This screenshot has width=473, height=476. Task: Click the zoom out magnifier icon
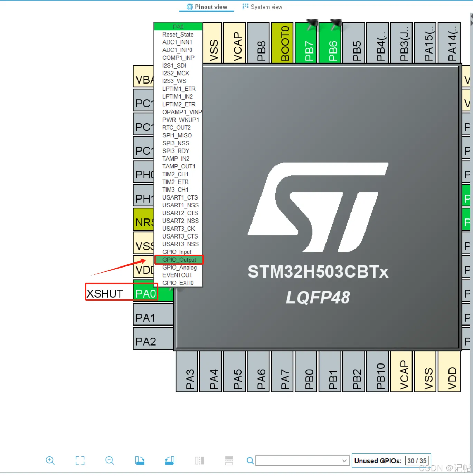(110, 460)
